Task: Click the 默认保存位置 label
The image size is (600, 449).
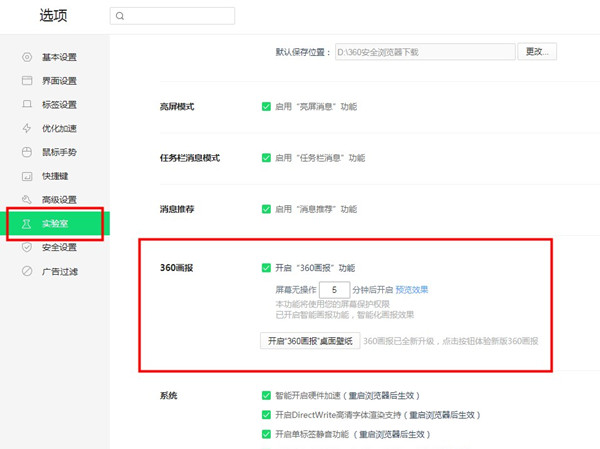Action: (303, 52)
